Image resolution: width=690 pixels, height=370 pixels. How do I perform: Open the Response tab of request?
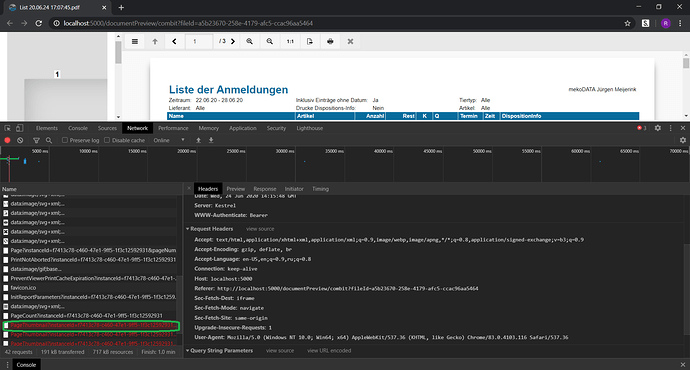point(265,189)
